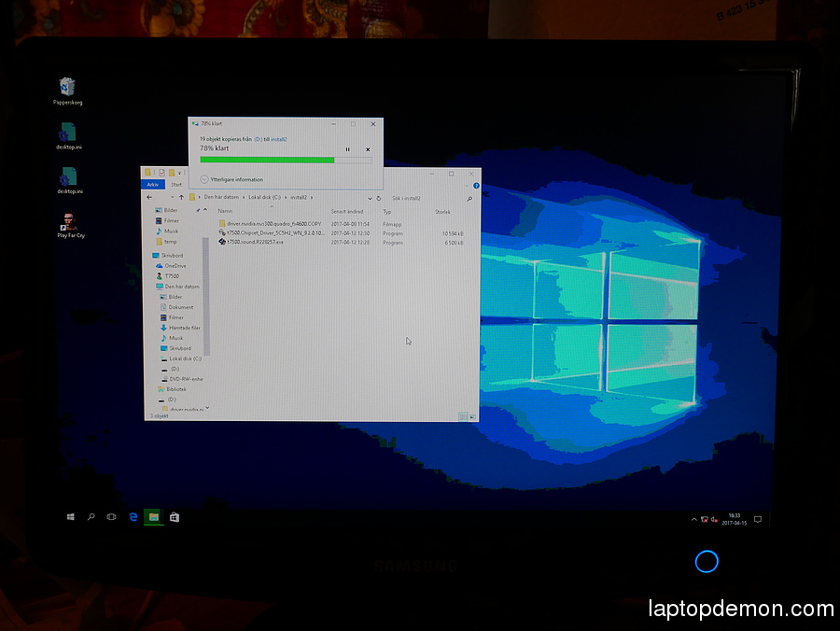Click 'Lokal disk (C:)' in address path
Image resolution: width=840 pixels, height=631 pixels.
click(265, 197)
